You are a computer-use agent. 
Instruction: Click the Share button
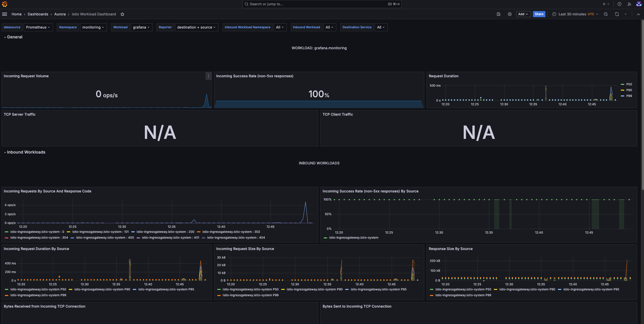click(539, 14)
